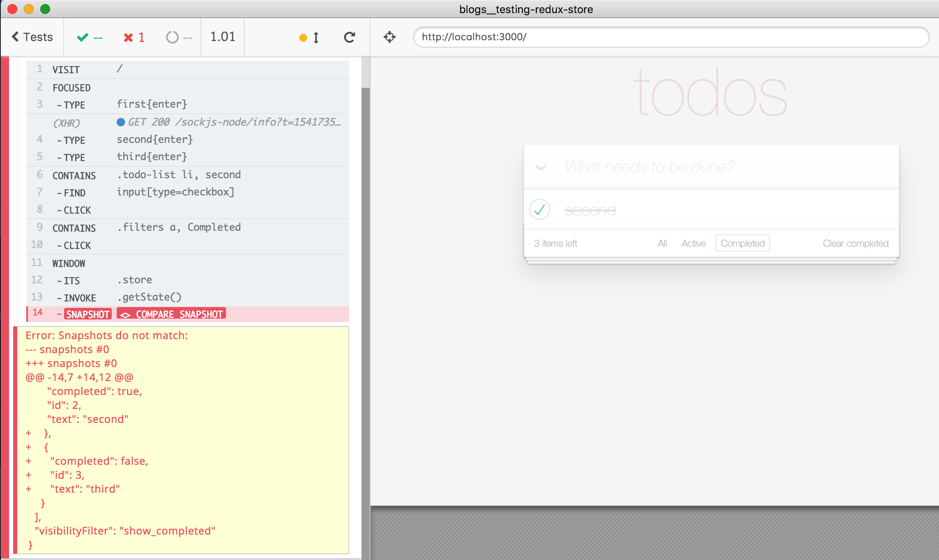
Task: Toggle auto-scrolling arrow icon
Action: pyautogui.click(x=315, y=38)
